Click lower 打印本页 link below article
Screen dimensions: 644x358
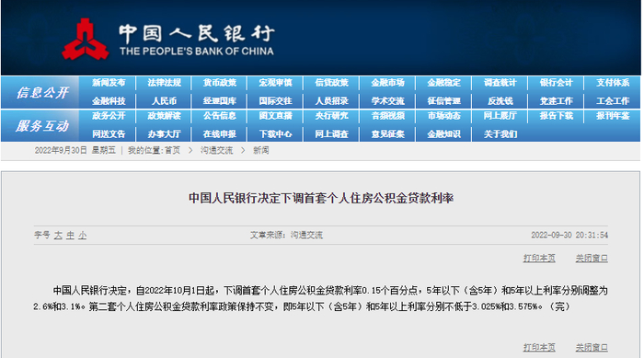539,347
